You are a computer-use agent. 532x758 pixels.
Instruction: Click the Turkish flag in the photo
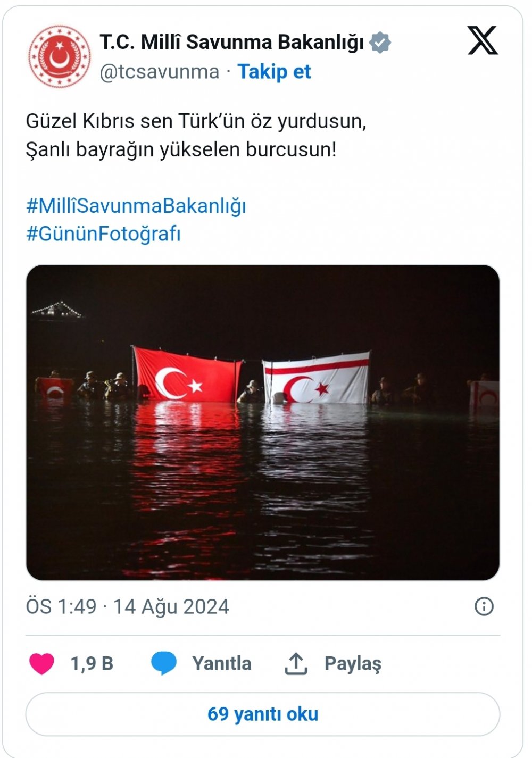tap(187, 374)
